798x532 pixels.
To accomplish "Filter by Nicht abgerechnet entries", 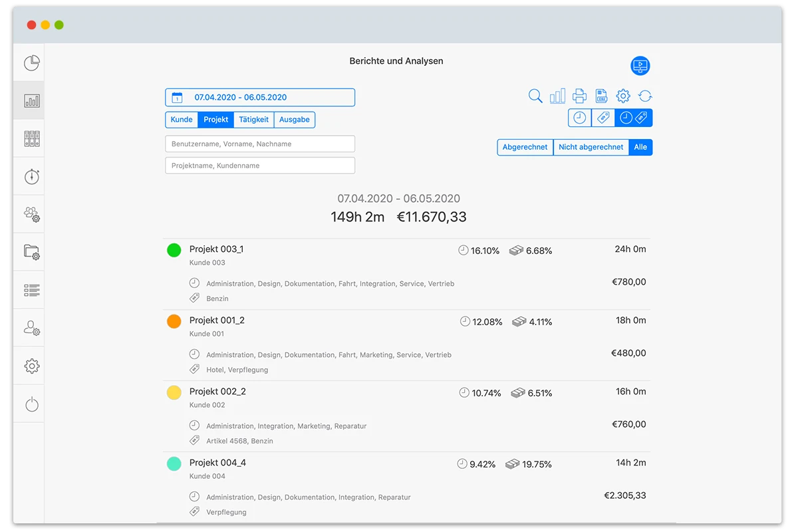I will [x=591, y=148].
